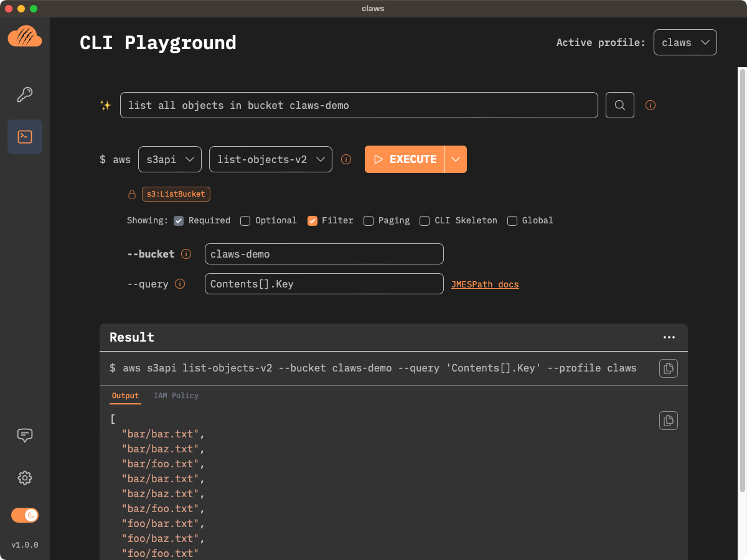
Task: Open the credentials key sidebar icon
Action: (25, 95)
